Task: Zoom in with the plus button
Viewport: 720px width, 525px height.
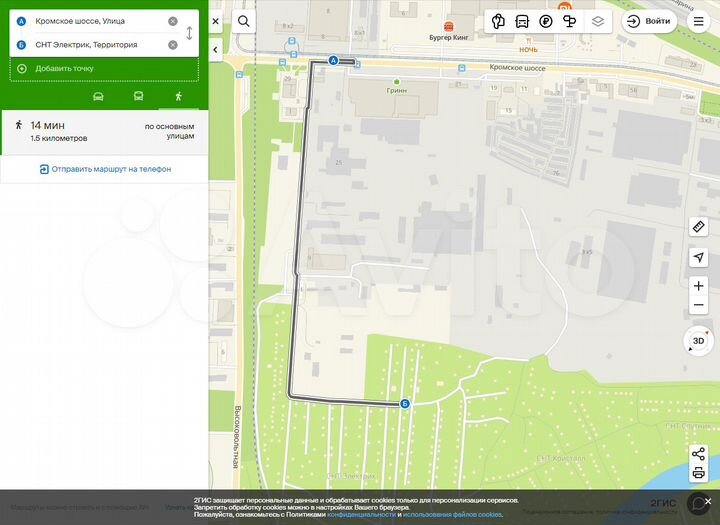Action: (698, 286)
